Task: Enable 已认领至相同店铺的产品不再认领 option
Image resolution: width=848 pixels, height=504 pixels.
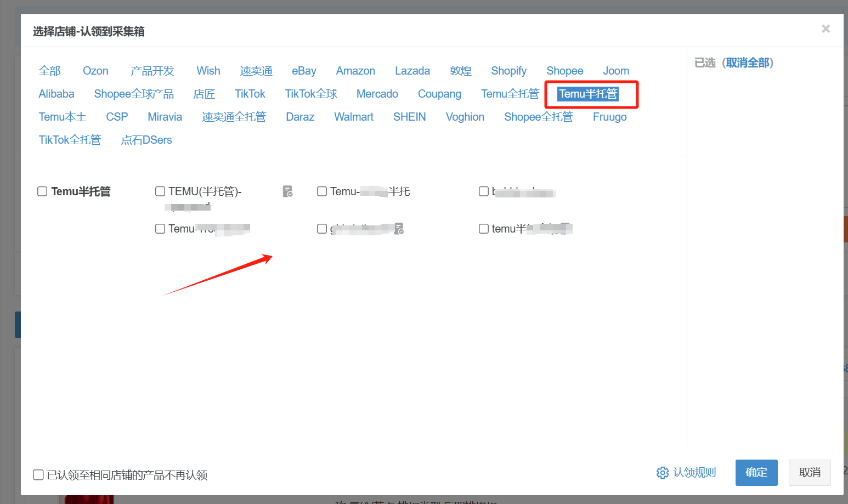Action: (38, 475)
